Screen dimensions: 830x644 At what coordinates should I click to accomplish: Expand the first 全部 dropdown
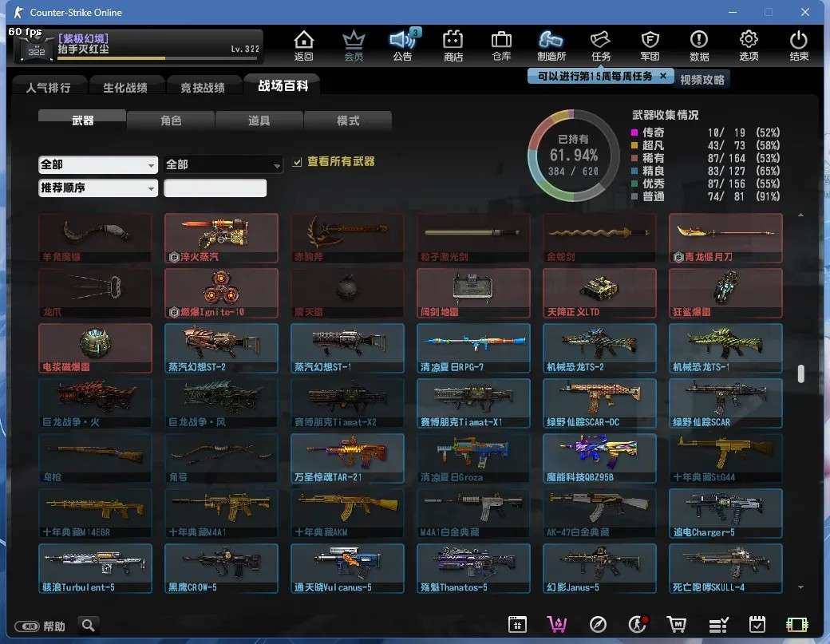[x=98, y=164]
